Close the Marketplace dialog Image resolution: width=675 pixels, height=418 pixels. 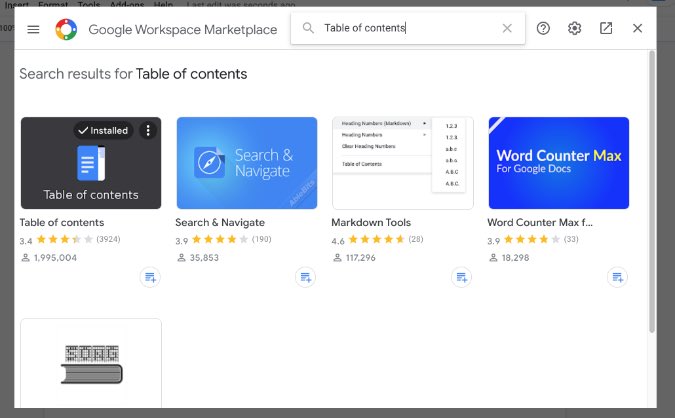[x=638, y=28]
